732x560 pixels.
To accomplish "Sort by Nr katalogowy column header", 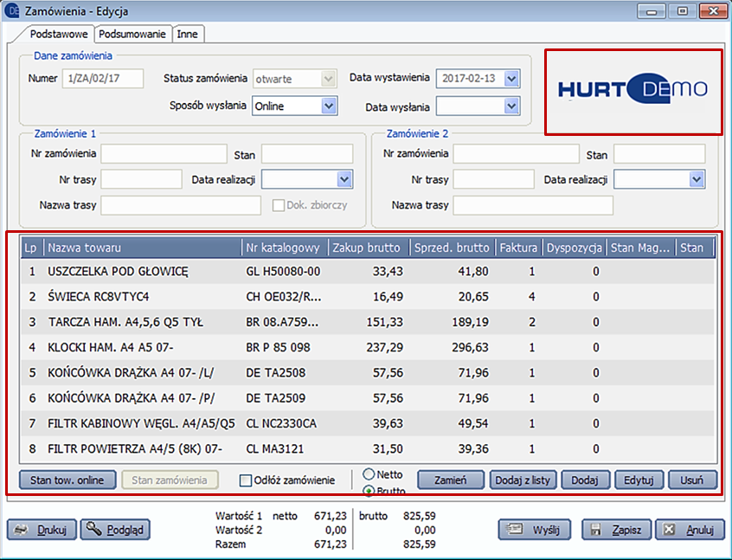I will pyautogui.click(x=286, y=248).
